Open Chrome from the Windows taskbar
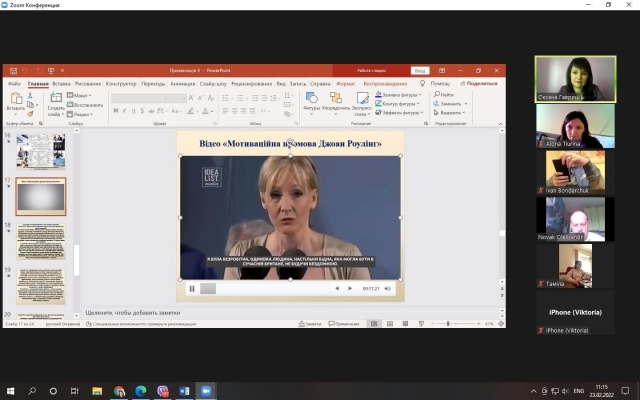The height and width of the screenshot is (400, 640). point(119,391)
